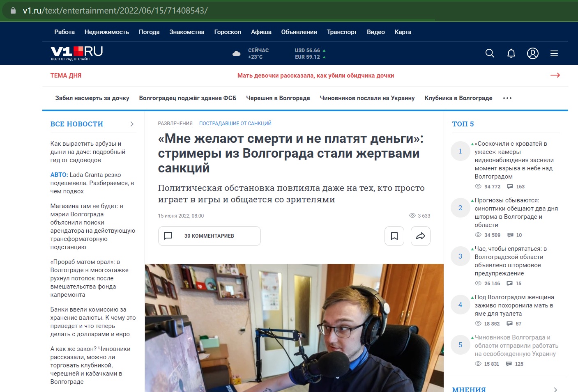Expand the Мнения section chevron

pos(555,389)
